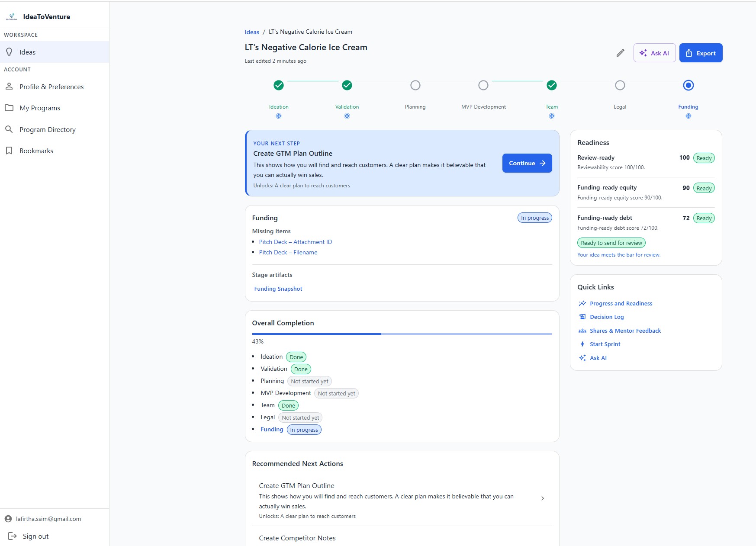
Task: Click the Legal Not started yet badge
Action: pos(300,418)
